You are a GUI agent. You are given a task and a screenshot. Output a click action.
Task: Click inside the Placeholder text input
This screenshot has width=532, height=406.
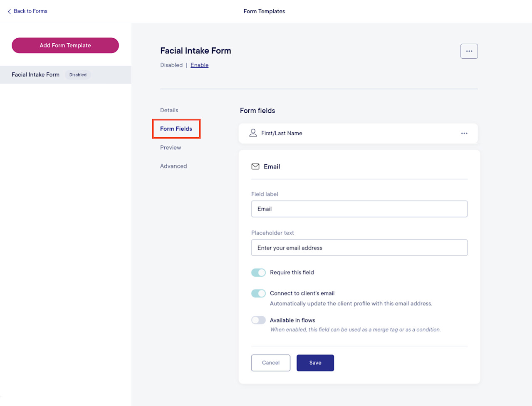click(x=359, y=248)
